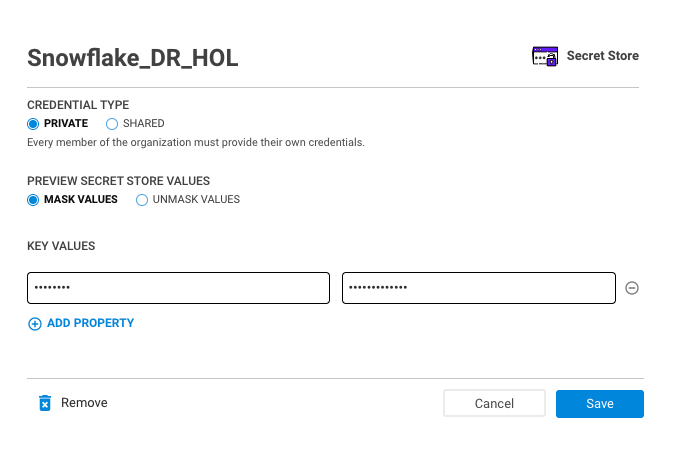Screen dimensions: 697x458
Task: Click the ADD PROPERTY link text
Action: [91, 323]
